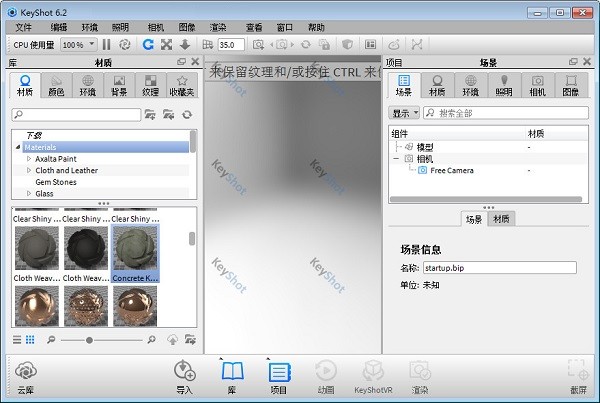This screenshot has height=403, width=600.
Task: Click the crossed-arrows icon at toolbar end
Action: (417, 45)
